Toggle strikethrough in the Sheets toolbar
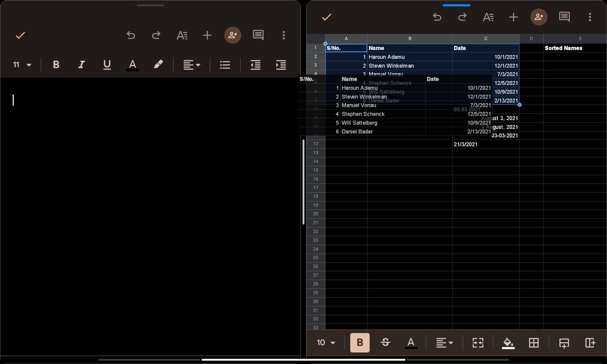This screenshot has height=364, width=607. point(385,343)
